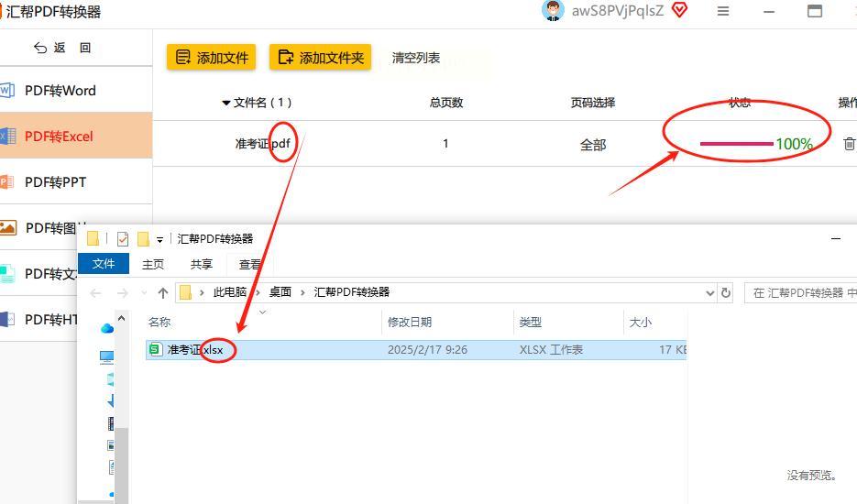Click the folder icon in the address bar
Image resolution: width=857 pixels, height=504 pixels.
click(x=185, y=292)
